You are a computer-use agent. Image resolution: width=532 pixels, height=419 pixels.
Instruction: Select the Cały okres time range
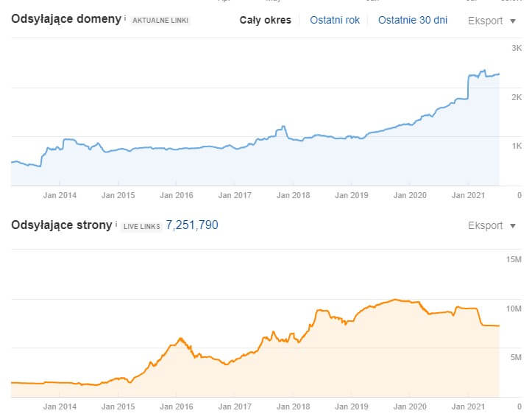pyautogui.click(x=265, y=20)
